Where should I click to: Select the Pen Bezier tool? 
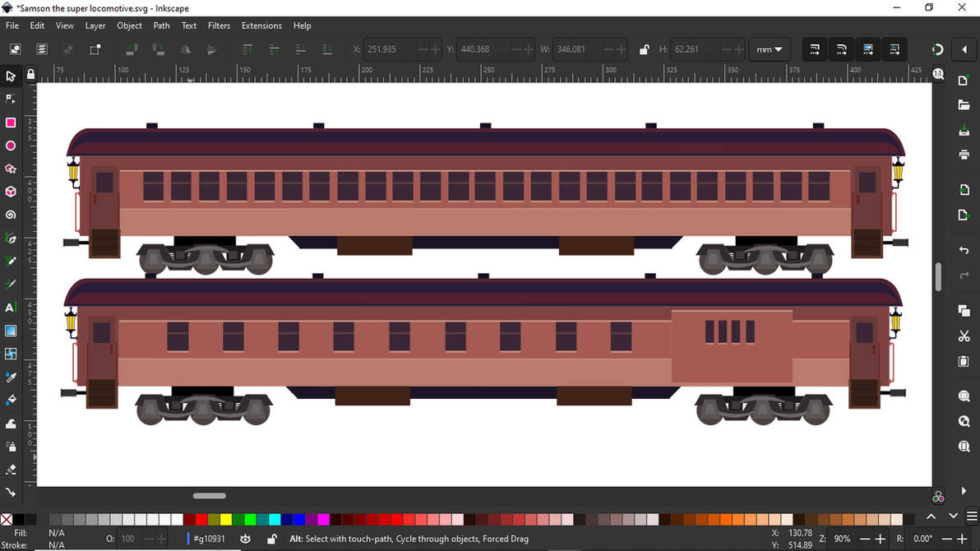[x=11, y=238]
